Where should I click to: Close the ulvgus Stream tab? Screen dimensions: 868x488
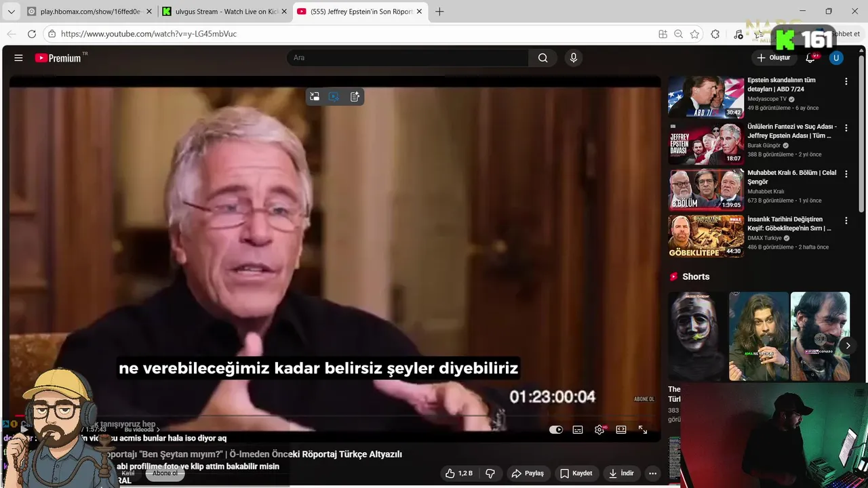[x=284, y=12]
